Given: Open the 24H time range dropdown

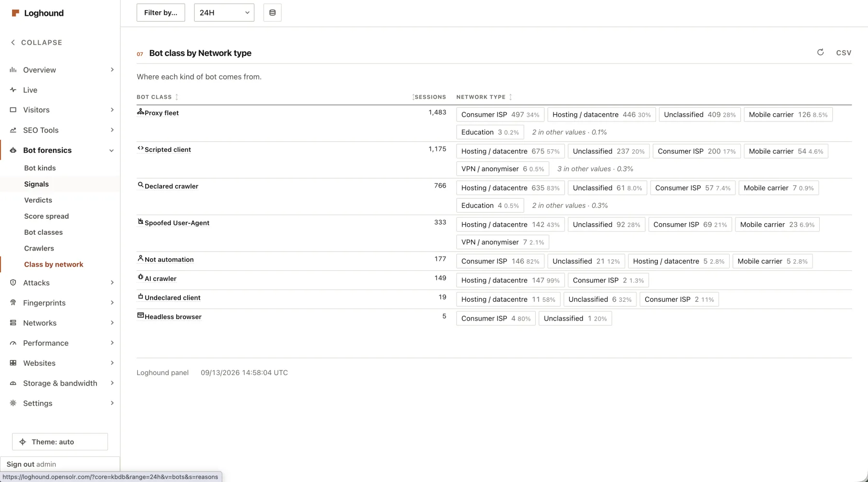Looking at the screenshot, I should (x=224, y=13).
